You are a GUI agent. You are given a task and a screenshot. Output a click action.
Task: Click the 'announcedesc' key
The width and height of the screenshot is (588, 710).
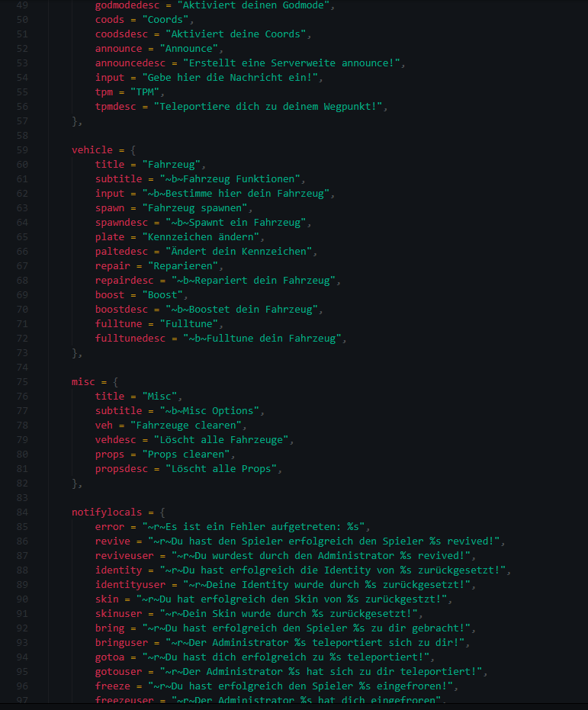[x=130, y=63]
